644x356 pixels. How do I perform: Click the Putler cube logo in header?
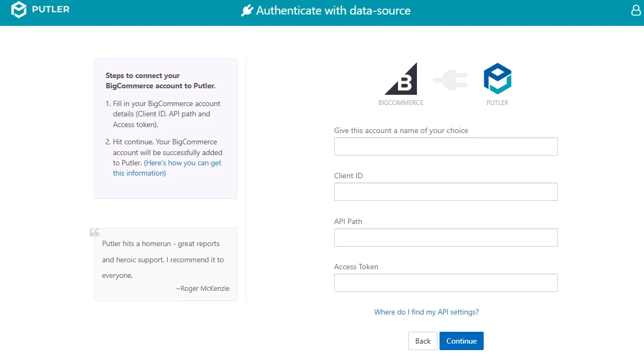[x=18, y=10]
